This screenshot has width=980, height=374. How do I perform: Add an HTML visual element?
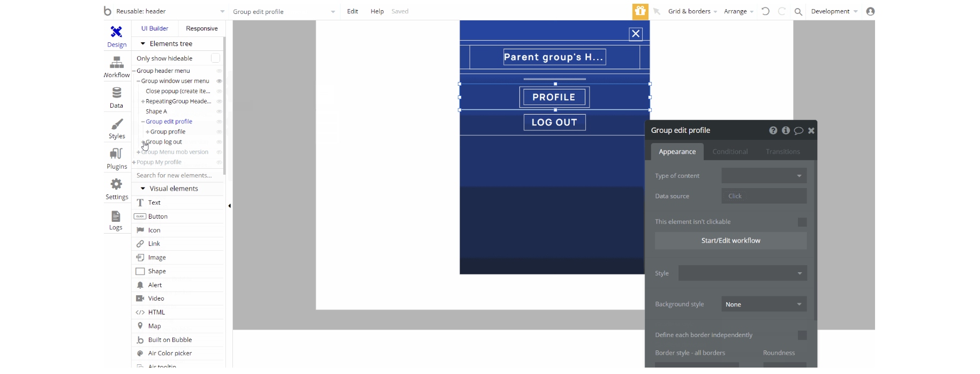click(x=177, y=312)
